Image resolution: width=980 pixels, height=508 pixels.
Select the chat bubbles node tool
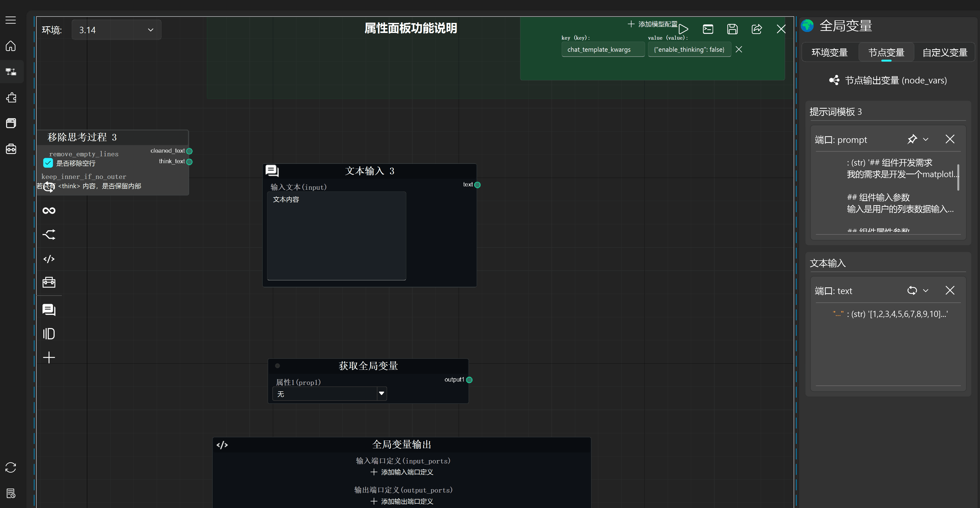tap(49, 310)
